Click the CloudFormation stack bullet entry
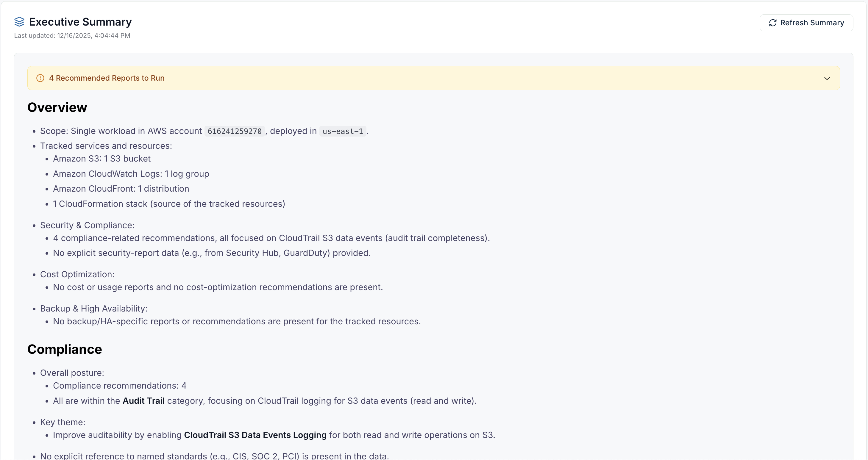This screenshot has width=868, height=460. point(169,204)
